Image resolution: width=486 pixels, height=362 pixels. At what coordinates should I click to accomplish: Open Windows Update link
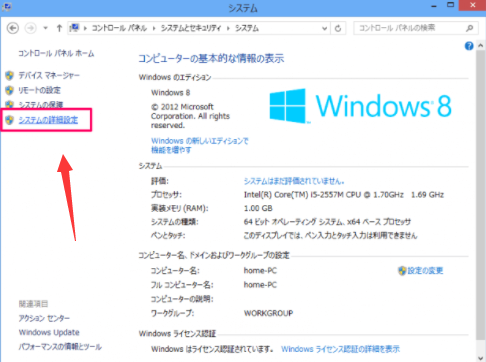tap(49, 332)
